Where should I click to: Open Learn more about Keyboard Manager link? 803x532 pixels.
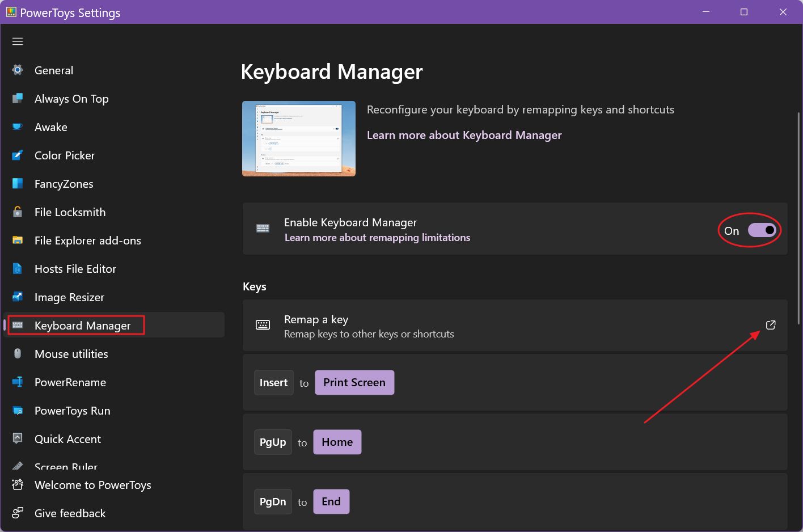(x=464, y=135)
